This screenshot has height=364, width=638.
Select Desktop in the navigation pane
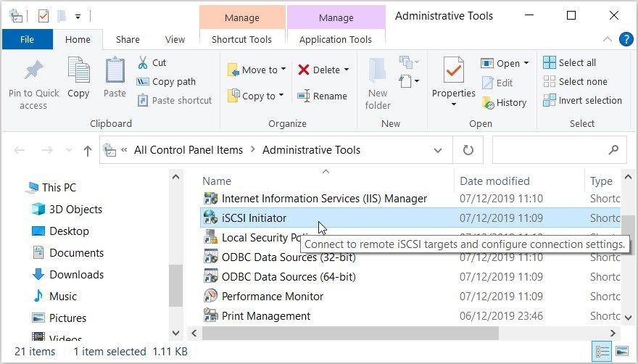tap(61, 231)
